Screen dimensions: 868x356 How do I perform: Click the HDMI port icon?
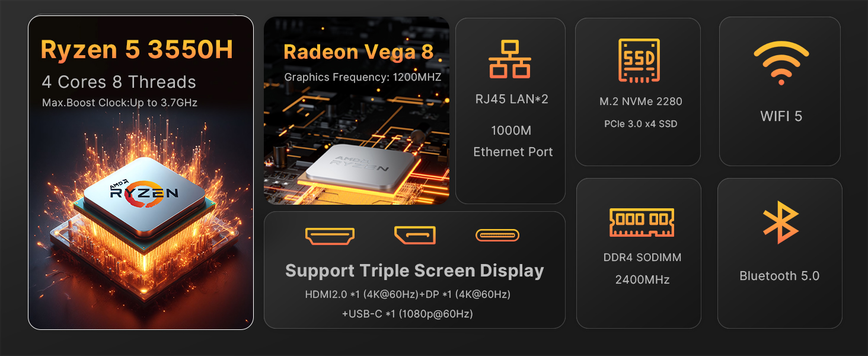[x=330, y=236]
